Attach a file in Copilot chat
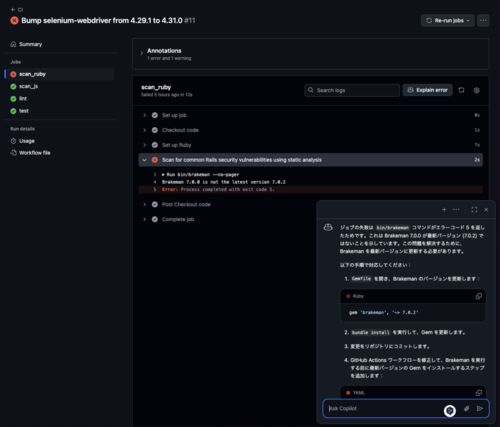Screen dimensions: 500x427 click(466, 409)
